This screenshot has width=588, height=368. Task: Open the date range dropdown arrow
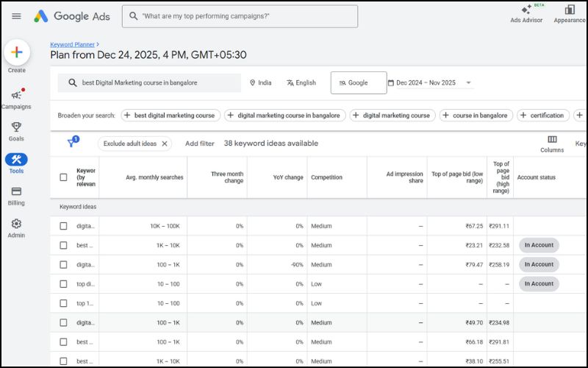coord(468,82)
